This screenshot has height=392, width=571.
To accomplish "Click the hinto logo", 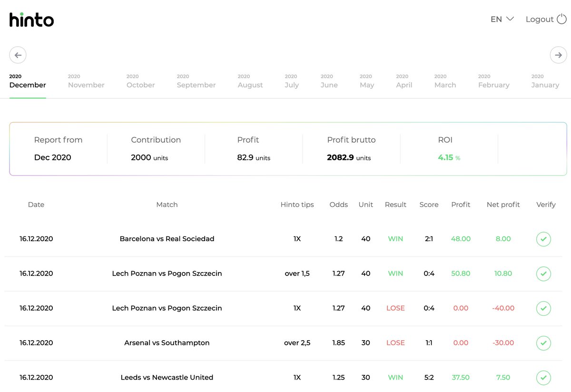I will (x=31, y=19).
